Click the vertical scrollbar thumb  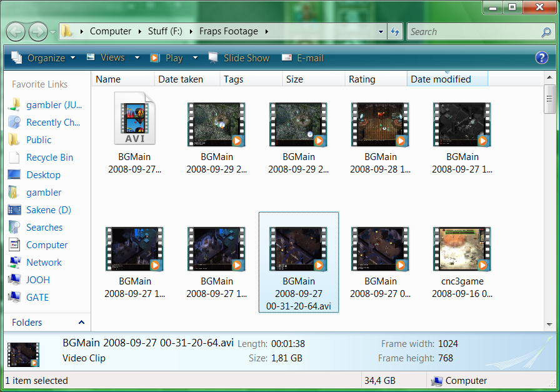click(549, 99)
